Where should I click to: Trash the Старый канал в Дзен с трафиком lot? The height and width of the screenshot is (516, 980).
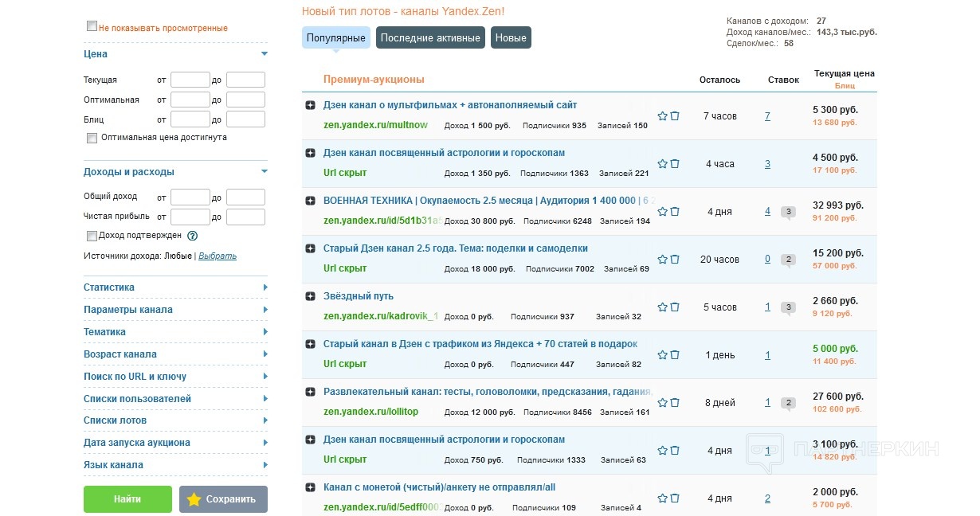point(675,355)
